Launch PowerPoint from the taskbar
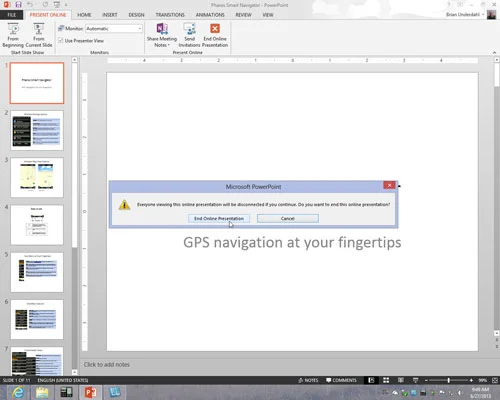The image size is (500, 400). pyautogui.click(x=91, y=392)
